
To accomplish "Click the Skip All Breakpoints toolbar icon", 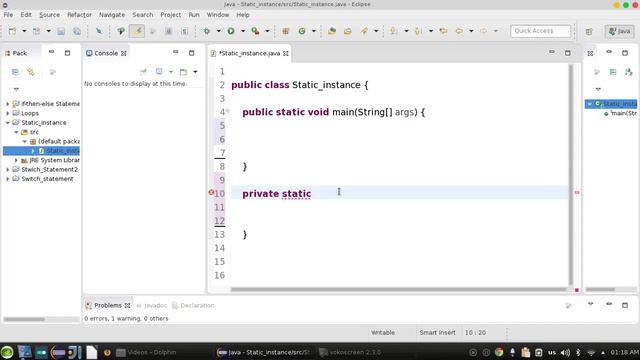I will pyautogui.click(x=99, y=31).
